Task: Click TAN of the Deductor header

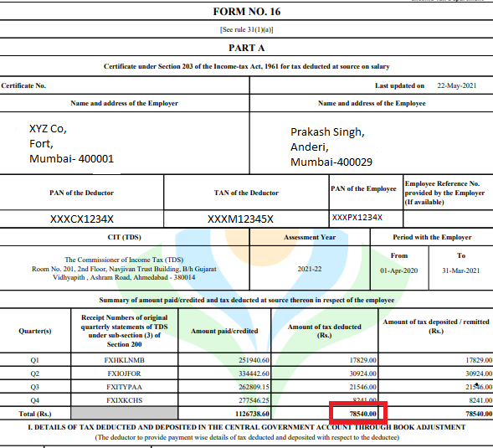Action: point(246,193)
